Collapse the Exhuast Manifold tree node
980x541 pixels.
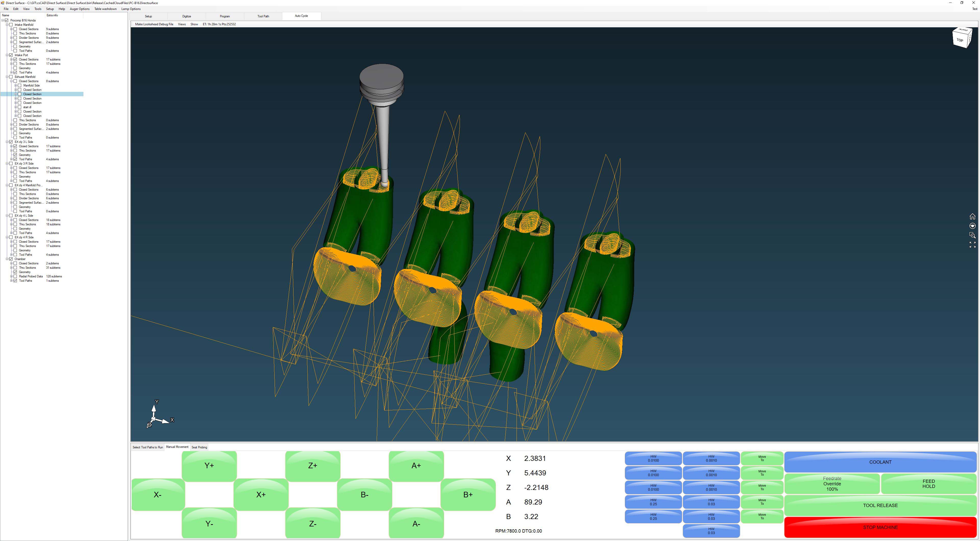click(x=7, y=77)
